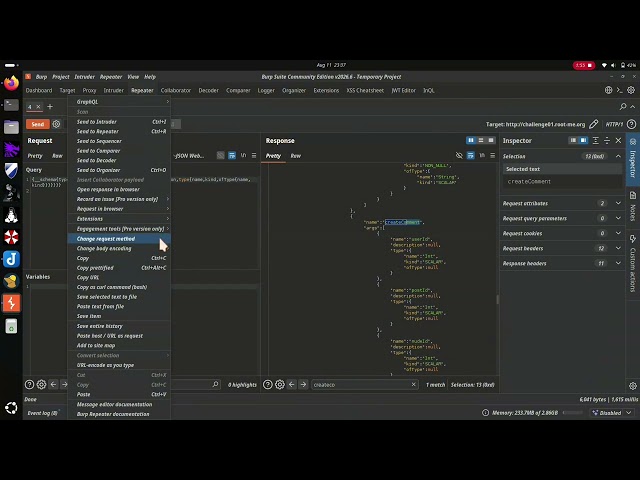Switch Inspector to left-docked layout
The width and height of the screenshot is (640, 480).
[573, 140]
